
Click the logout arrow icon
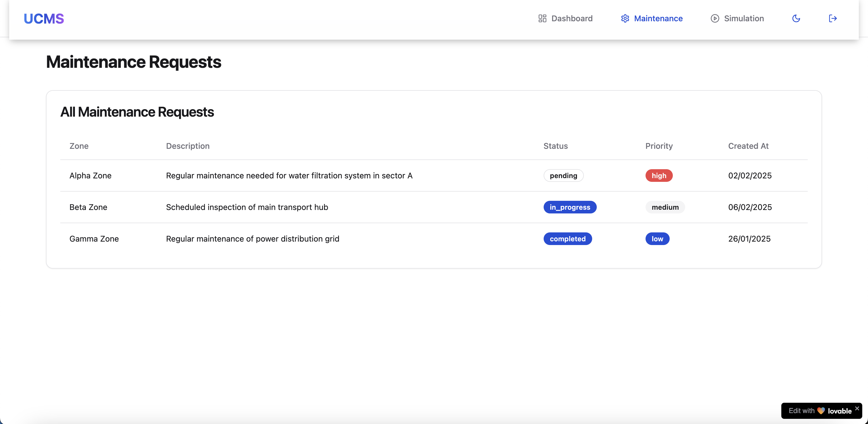pos(833,19)
